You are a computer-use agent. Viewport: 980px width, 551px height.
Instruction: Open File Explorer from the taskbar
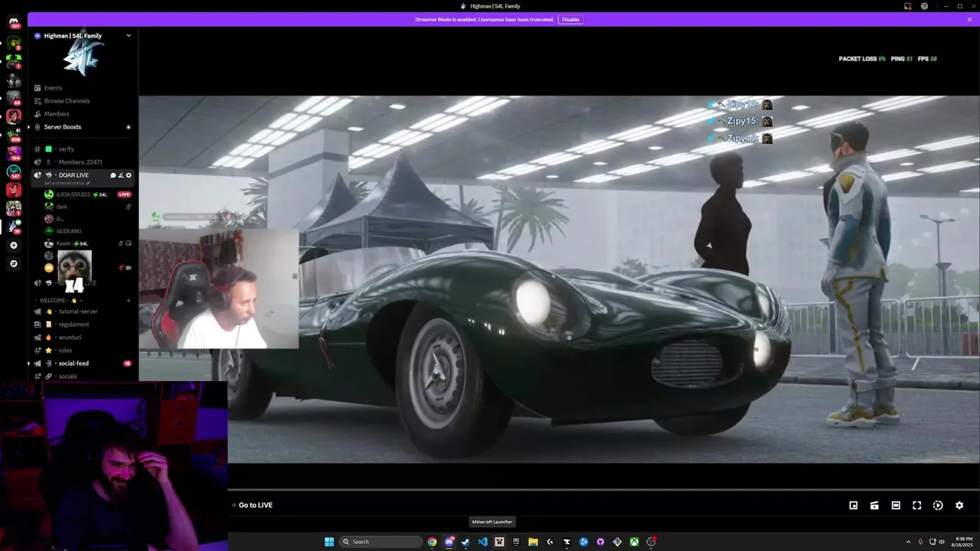(533, 542)
